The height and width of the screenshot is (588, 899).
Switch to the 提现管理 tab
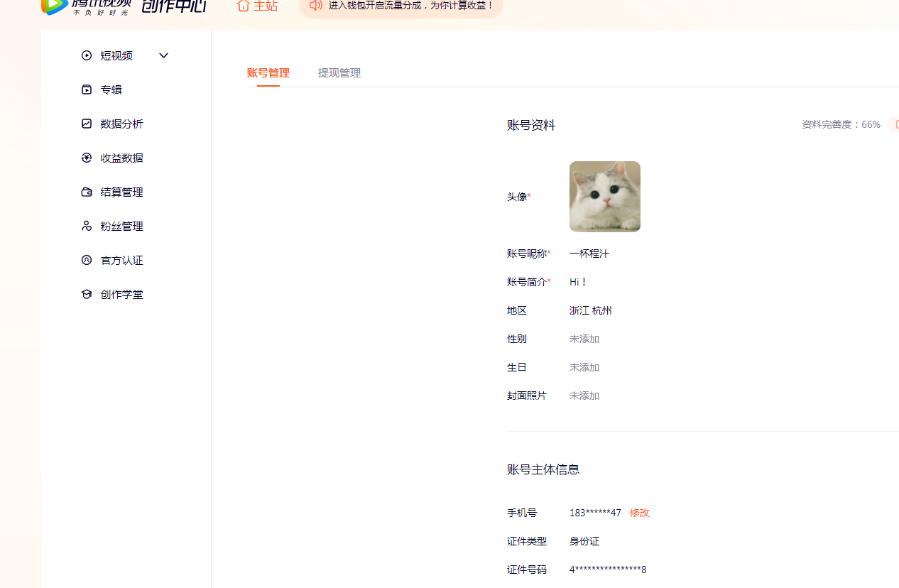[339, 73]
